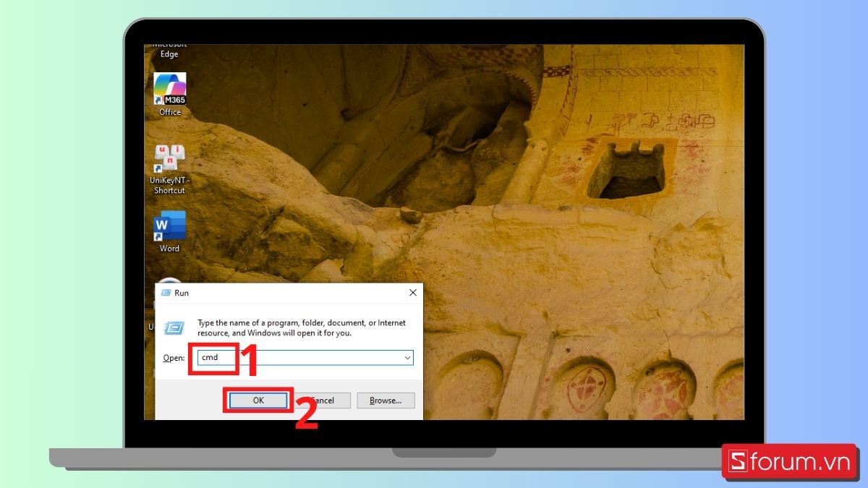
Task: Click the Browse... button
Action: (x=386, y=400)
